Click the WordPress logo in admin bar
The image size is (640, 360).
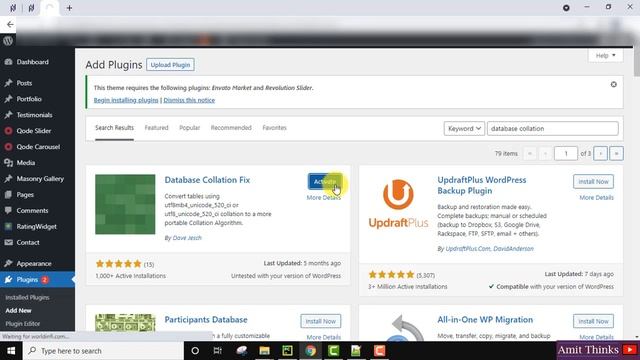(x=8, y=40)
